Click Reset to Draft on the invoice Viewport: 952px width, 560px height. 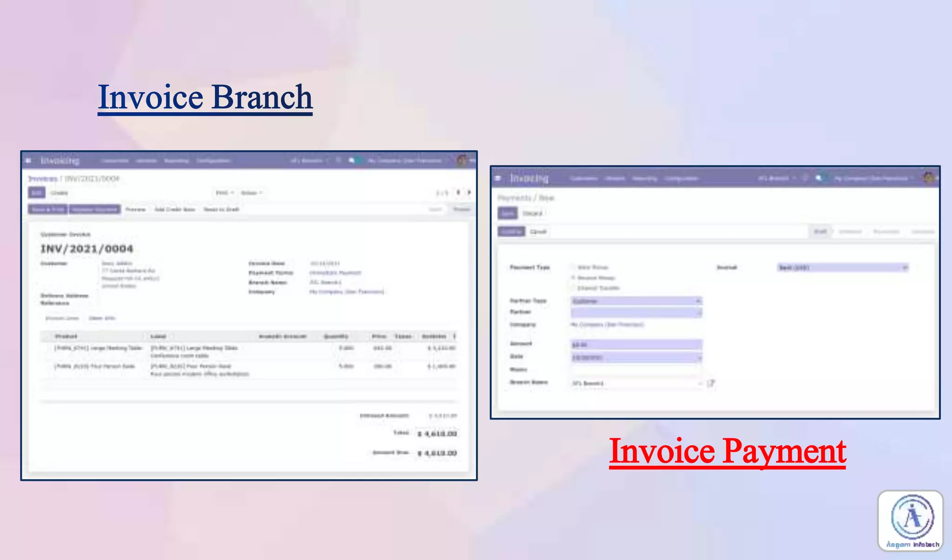click(x=221, y=210)
